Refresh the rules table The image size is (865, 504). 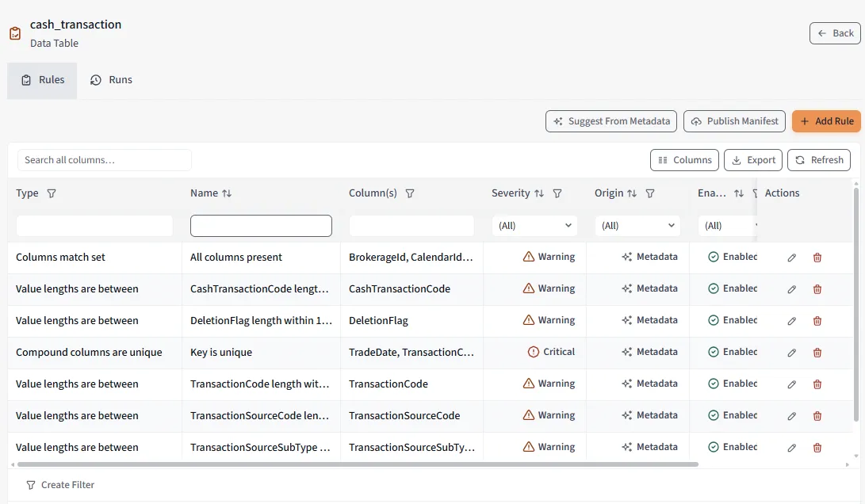(819, 160)
